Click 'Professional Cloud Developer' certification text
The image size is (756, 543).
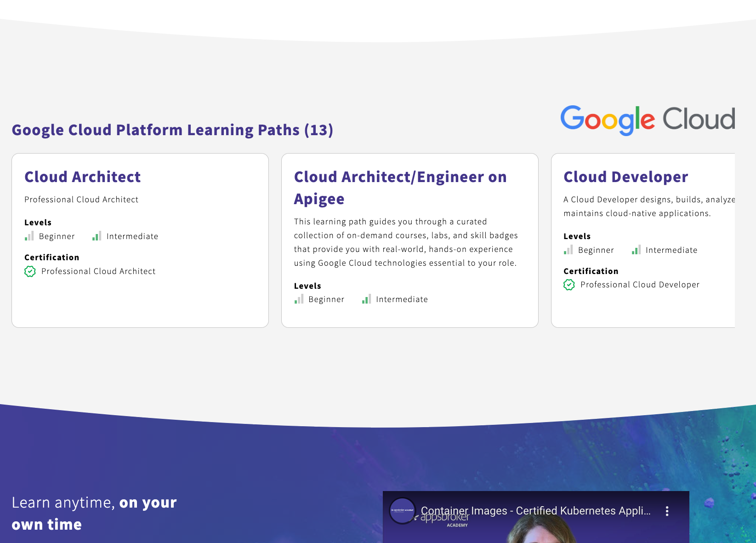[x=640, y=285]
